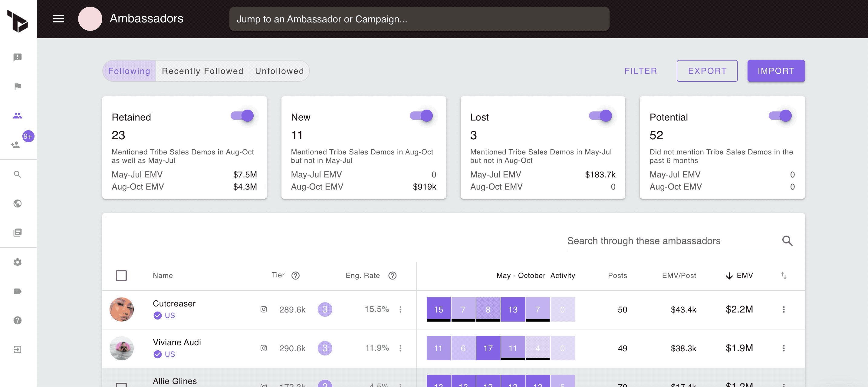Click the flag/report icon in sidebar

coord(18,86)
